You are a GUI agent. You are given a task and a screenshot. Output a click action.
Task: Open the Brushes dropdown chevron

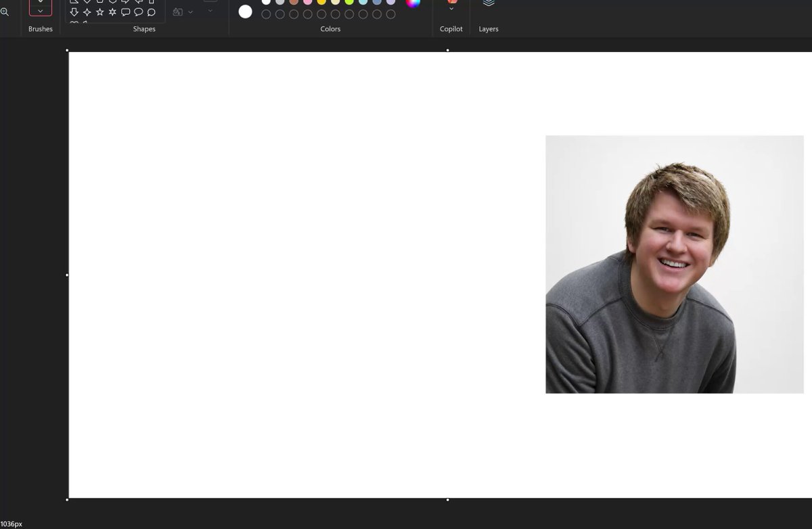[41, 11]
